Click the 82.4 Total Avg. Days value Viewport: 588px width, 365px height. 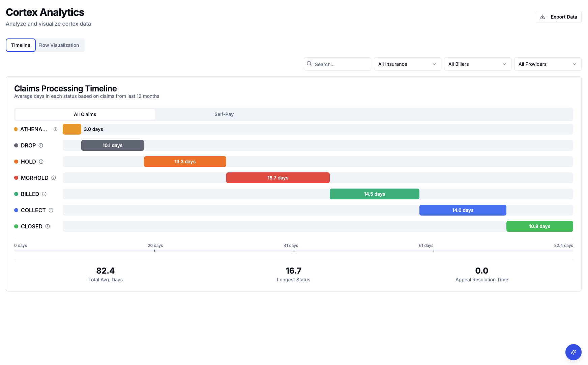pos(106,271)
